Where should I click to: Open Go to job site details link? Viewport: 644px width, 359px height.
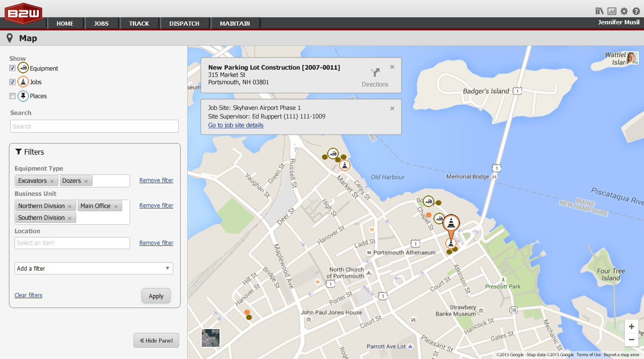click(x=236, y=125)
